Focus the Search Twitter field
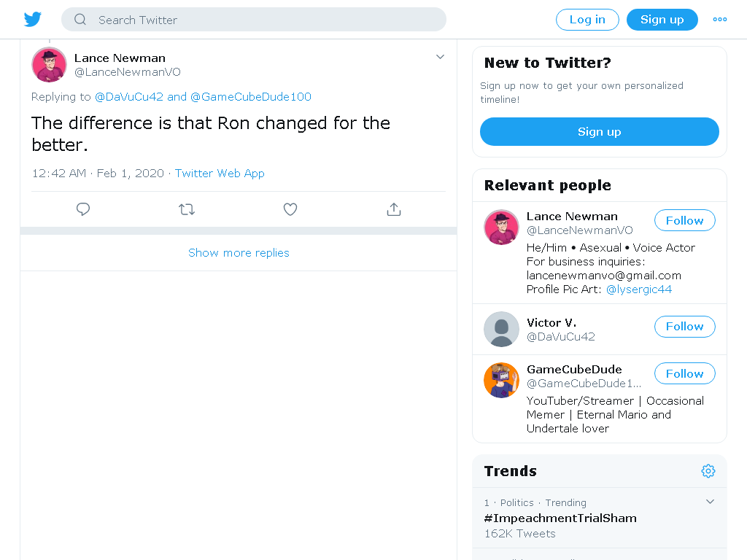 [x=254, y=20]
